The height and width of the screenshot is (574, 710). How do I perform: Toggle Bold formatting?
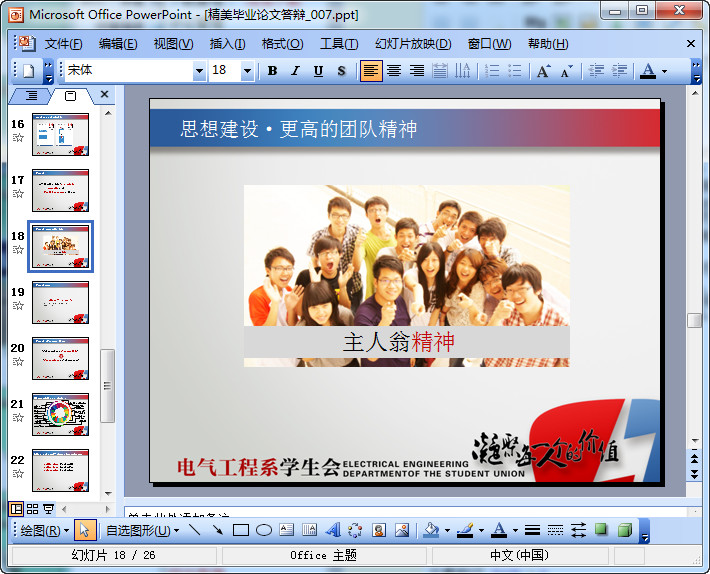272,71
